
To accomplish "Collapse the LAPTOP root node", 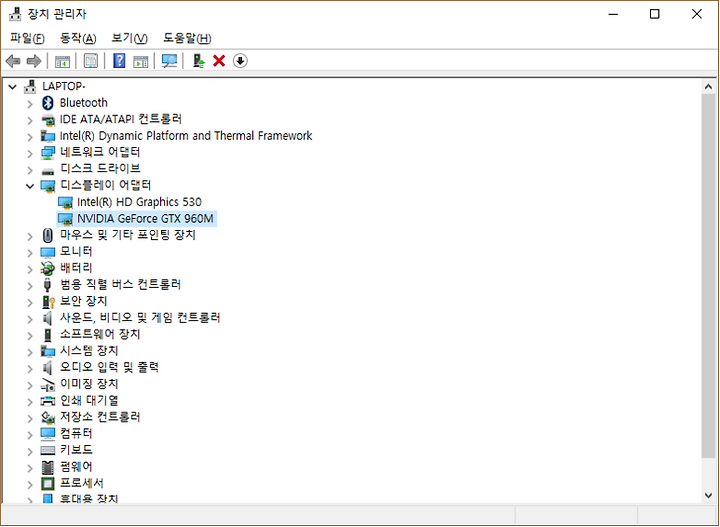I will [x=12, y=86].
